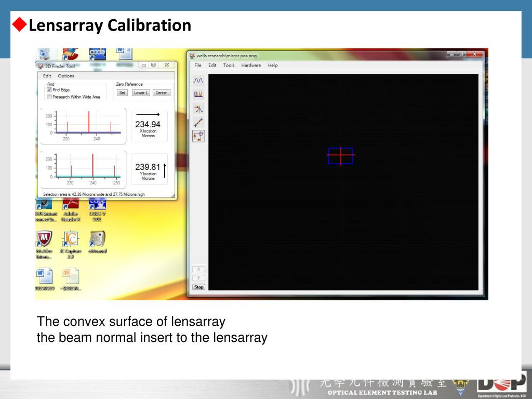Viewport: 532px width, 399px height.
Task: Open the Word document icon on desktop bottom row
Action: pos(45,279)
